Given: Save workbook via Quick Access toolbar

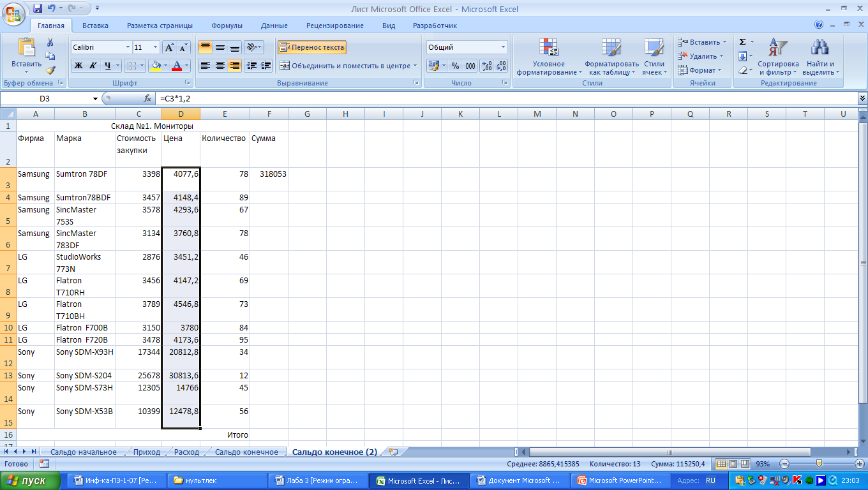Looking at the screenshot, I should coord(38,9).
